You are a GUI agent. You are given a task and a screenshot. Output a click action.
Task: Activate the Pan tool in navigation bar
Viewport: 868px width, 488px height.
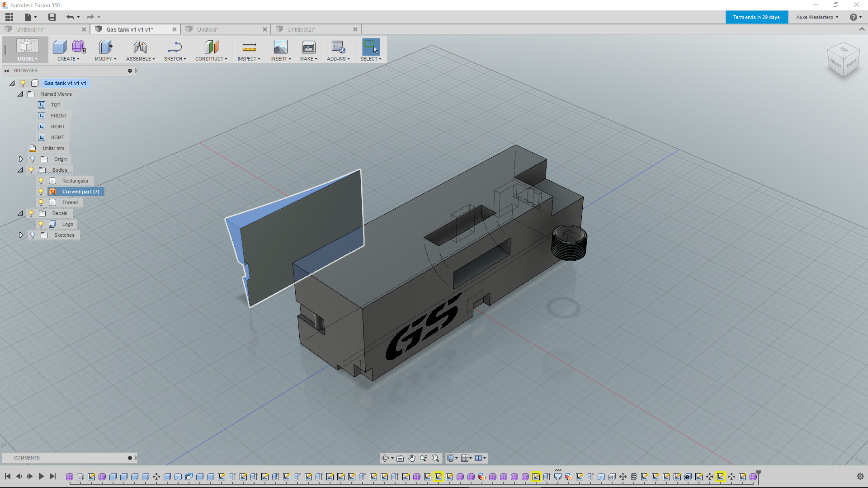coord(412,458)
